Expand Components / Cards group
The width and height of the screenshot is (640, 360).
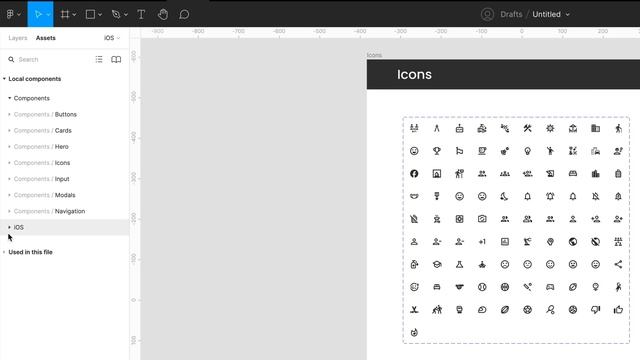pos(9,131)
